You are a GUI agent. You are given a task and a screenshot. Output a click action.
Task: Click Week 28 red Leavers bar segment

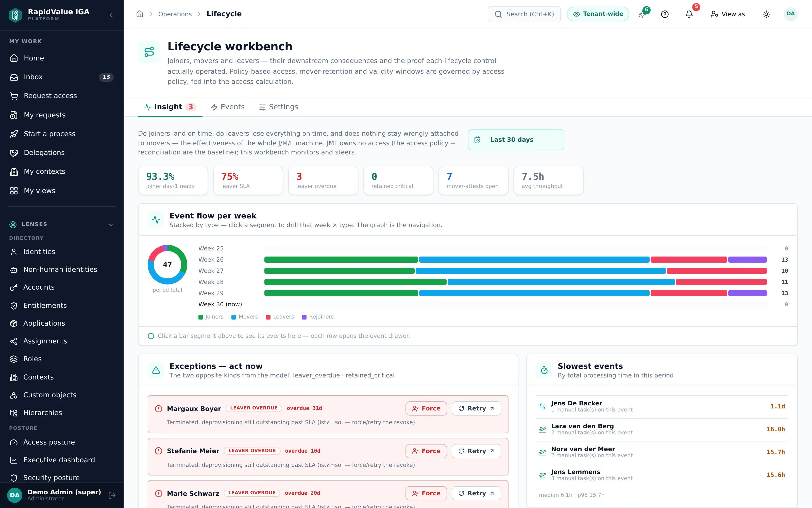(x=721, y=282)
